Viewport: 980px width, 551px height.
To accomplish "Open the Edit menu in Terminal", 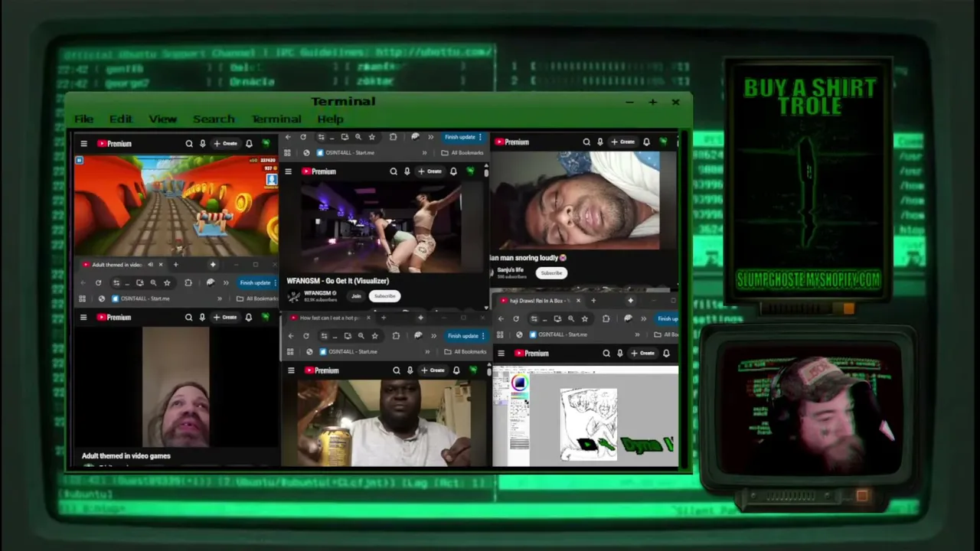I will [x=120, y=119].
